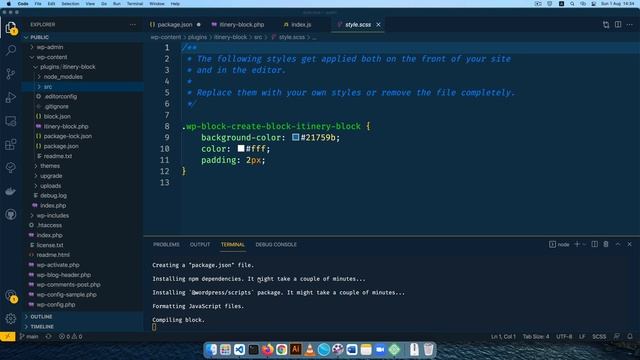Open wp-config.php in the file tree
This screenshot has height=360, width=640.
pos(56,304)
